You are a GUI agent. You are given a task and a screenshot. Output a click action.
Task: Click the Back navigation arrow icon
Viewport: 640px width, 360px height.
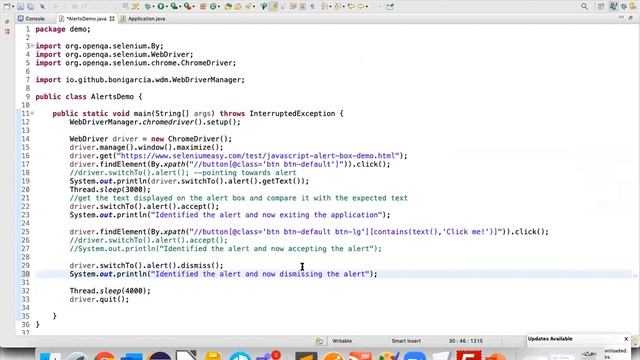pyautogui.click(x=351, y=6)
